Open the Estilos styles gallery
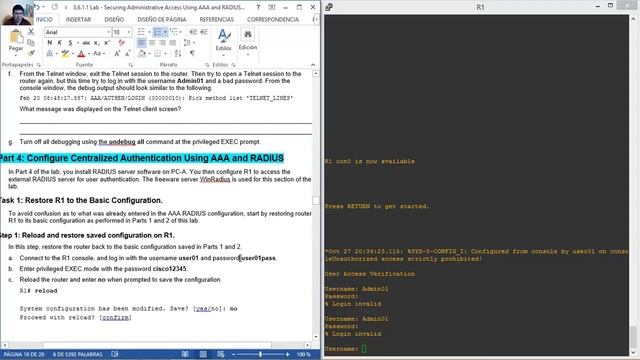 (x=224, y=43)
